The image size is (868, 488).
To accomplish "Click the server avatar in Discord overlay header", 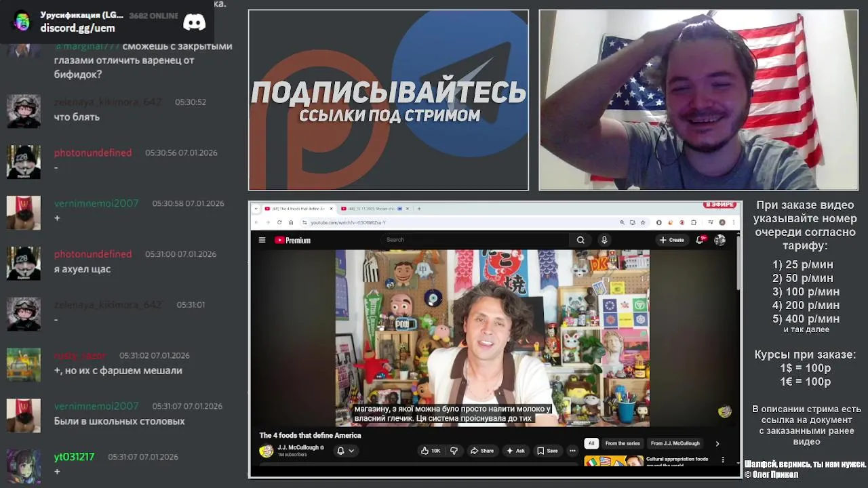I will click(22, 22).
